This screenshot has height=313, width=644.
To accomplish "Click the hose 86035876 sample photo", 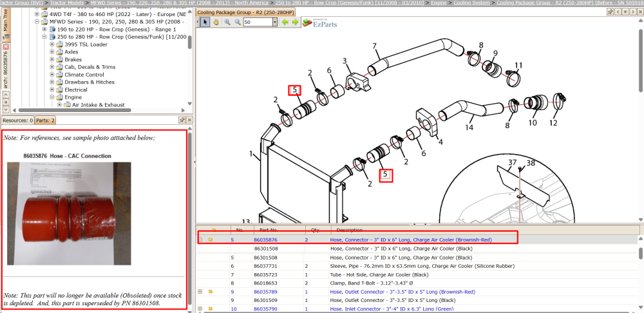I will (x=69, y=214).
